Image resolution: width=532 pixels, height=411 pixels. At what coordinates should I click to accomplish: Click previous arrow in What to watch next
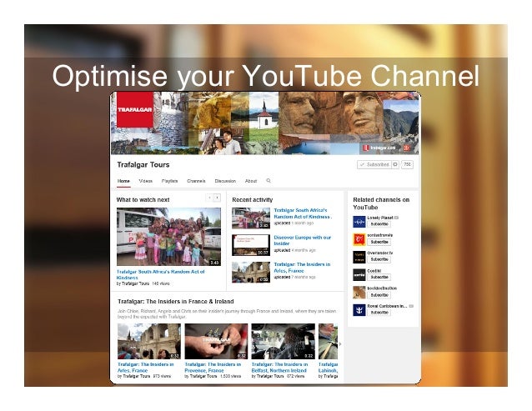pos(209,198)
